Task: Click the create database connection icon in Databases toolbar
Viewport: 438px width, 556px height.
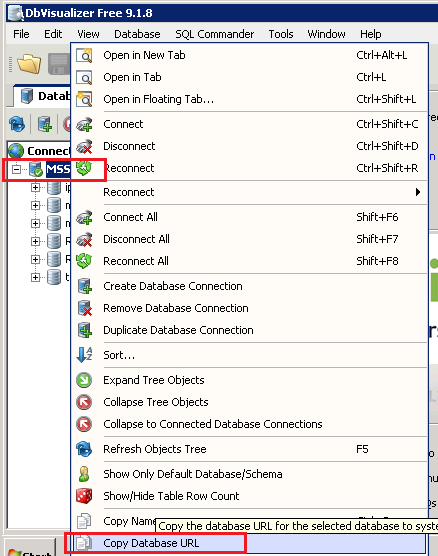Action: 45,124
